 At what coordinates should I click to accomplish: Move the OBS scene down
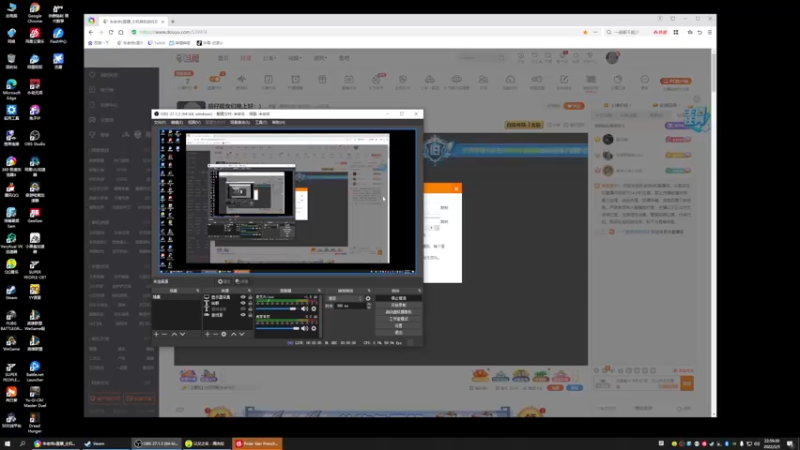[182, 334]
